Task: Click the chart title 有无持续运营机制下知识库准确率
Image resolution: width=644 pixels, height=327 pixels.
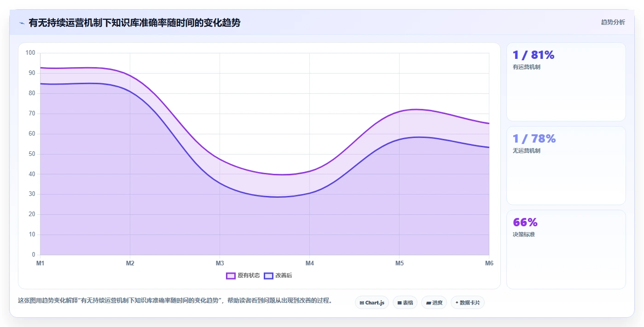Action: tap(134, 23)
